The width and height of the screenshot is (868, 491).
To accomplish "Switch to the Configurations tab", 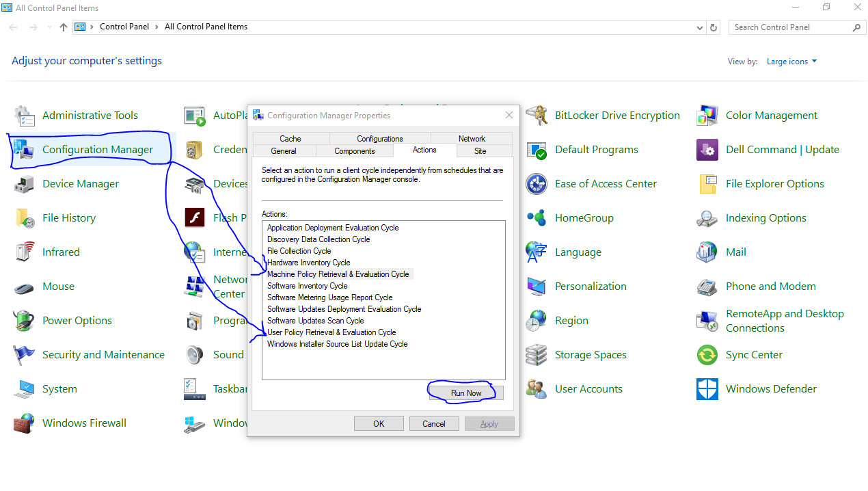I will tap(380, 139).
